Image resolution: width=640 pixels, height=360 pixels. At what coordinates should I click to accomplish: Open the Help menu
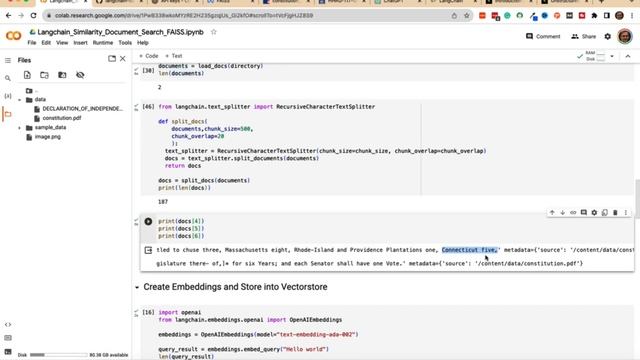(x=143, y=43)
